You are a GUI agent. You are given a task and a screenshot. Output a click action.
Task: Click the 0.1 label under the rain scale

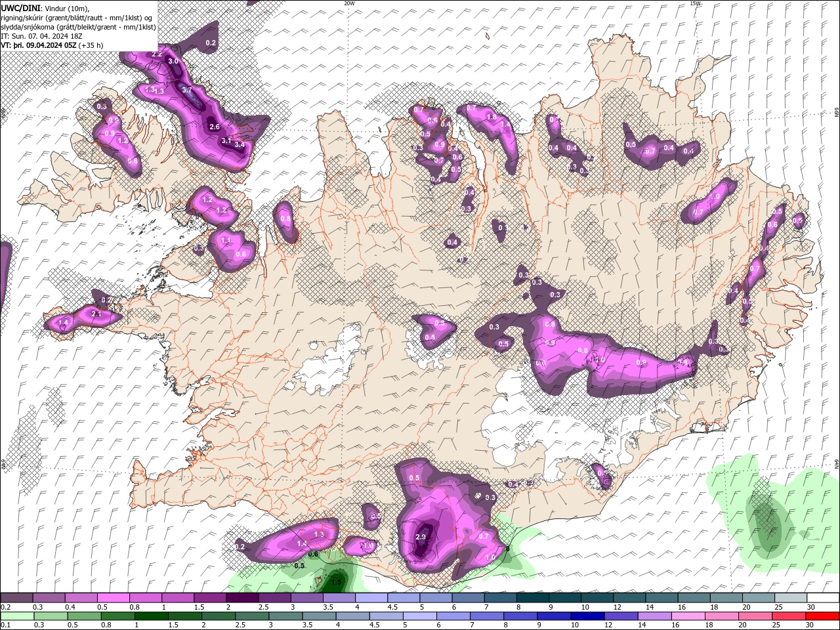[x=6, y=625]
